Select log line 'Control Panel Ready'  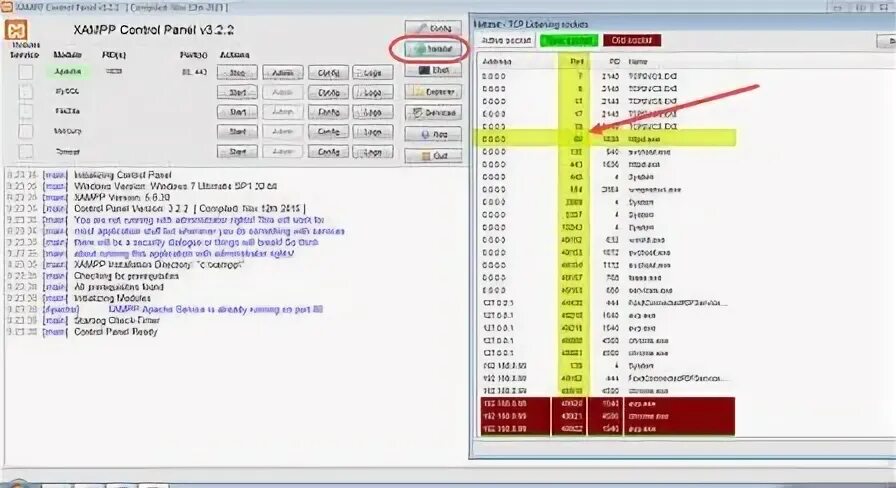click(x=115, y=332)
